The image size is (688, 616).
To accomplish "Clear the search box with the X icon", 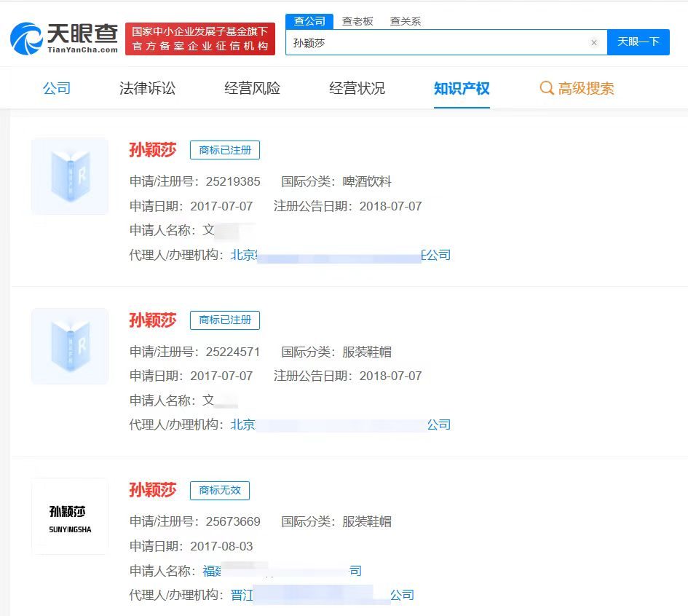I will 594,42.
